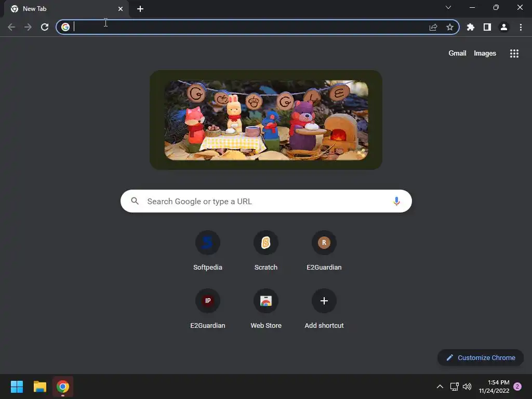The height and width of the screenshot is (399, 532).
Task: Click the magnifier icon in the search box
Action: [135, 201]
